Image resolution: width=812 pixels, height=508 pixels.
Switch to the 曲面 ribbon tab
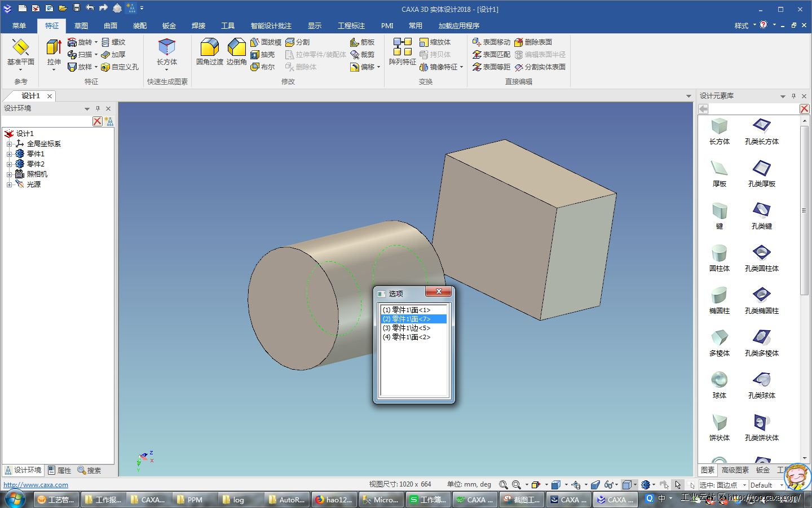[111, 26]
